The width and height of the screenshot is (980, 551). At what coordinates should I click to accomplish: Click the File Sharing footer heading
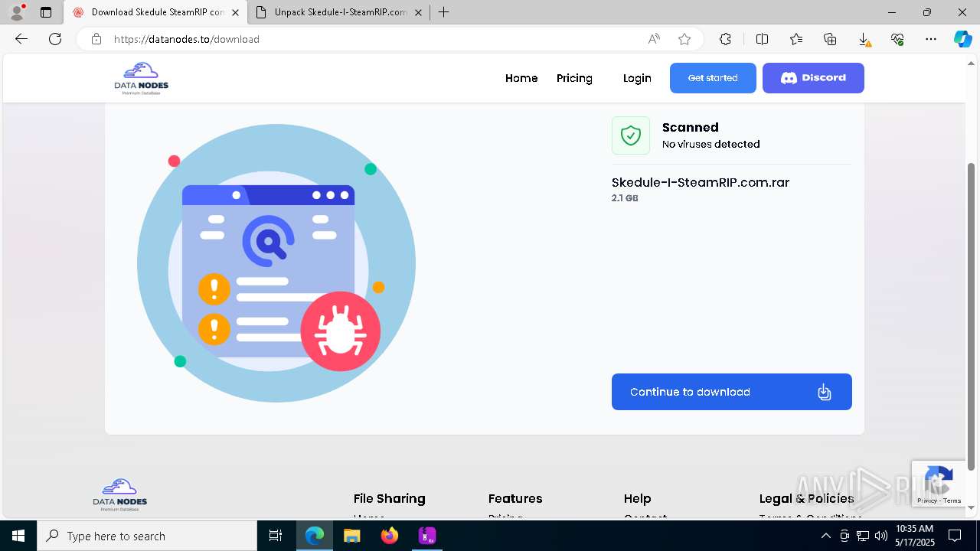[x=389, y=498]
